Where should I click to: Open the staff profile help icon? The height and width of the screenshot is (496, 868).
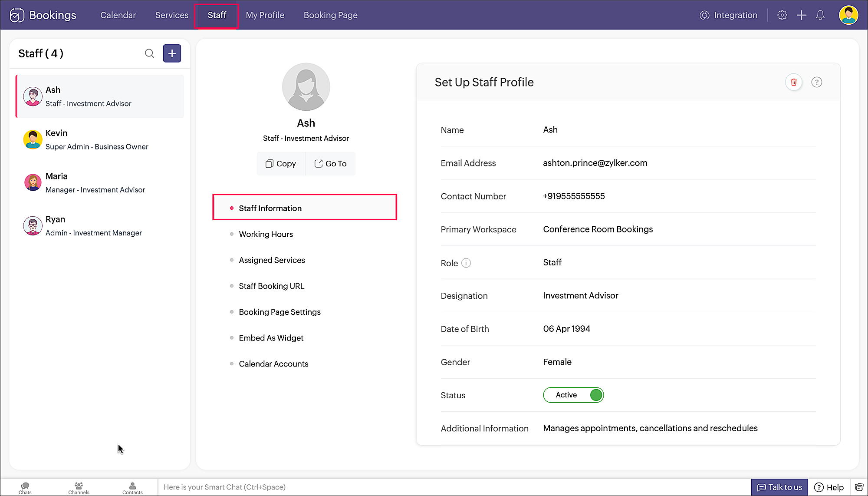817,82
